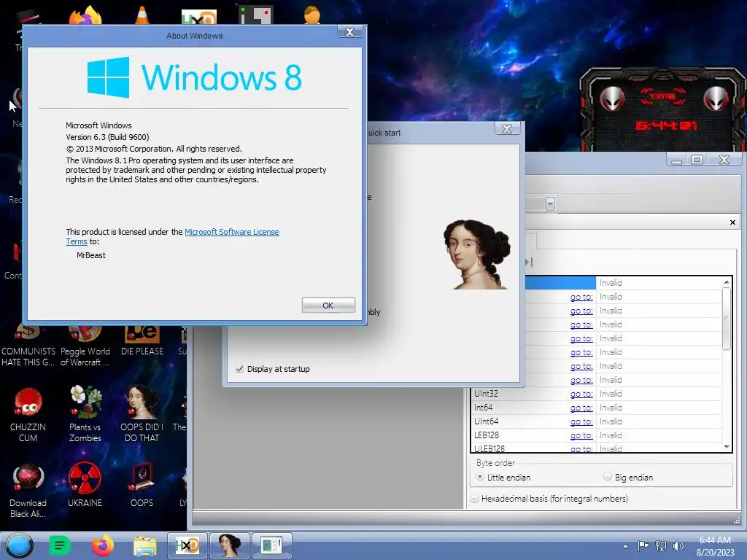Launch Firefox from the taskbar
This screenshot has height=560, width=747.
102,545
